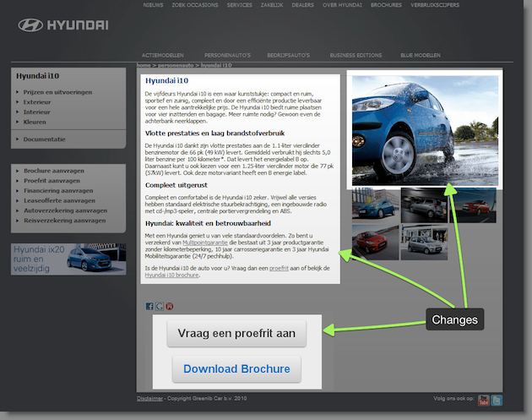Open ZAKELIJK menu item
532x420 pixels.
(272, 5)
